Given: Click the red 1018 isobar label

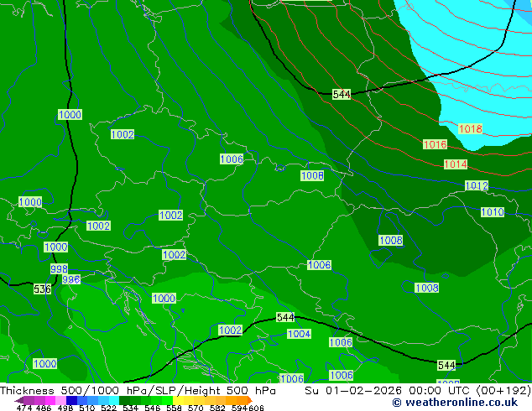Looking at the screenshot, I should coord(470,129).
